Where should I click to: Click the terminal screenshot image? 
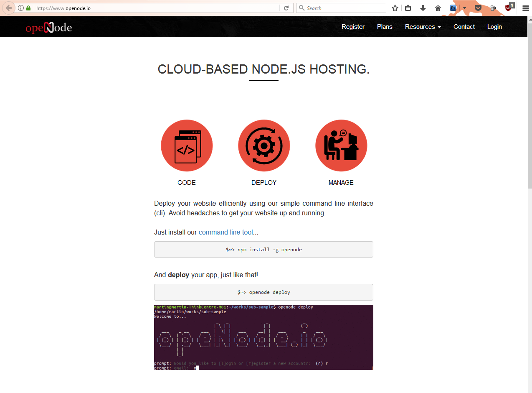[x=263, y=337]
